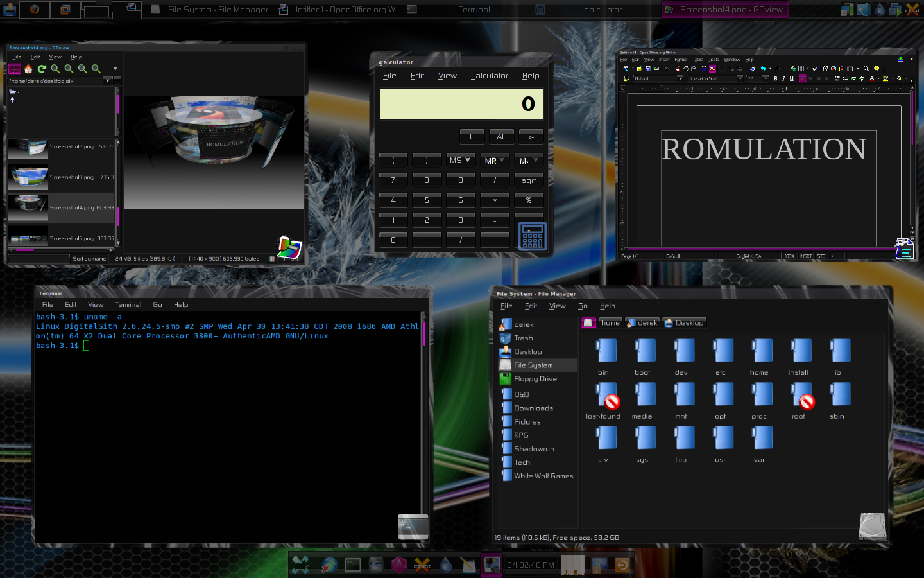Click the Gallery icon in Writer toolbar
The image size is (924, 578).
click(842, 69)
